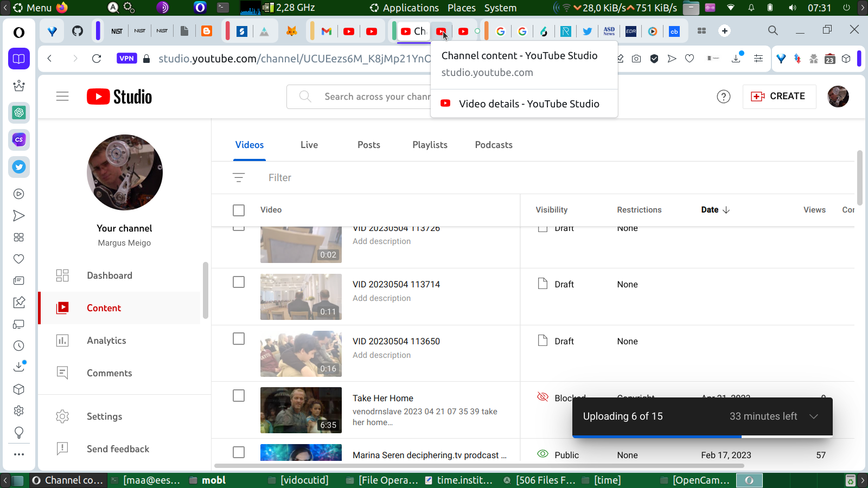Reload the page with browser refresh icon
868x488 pixels.
(x=97, y=59)
